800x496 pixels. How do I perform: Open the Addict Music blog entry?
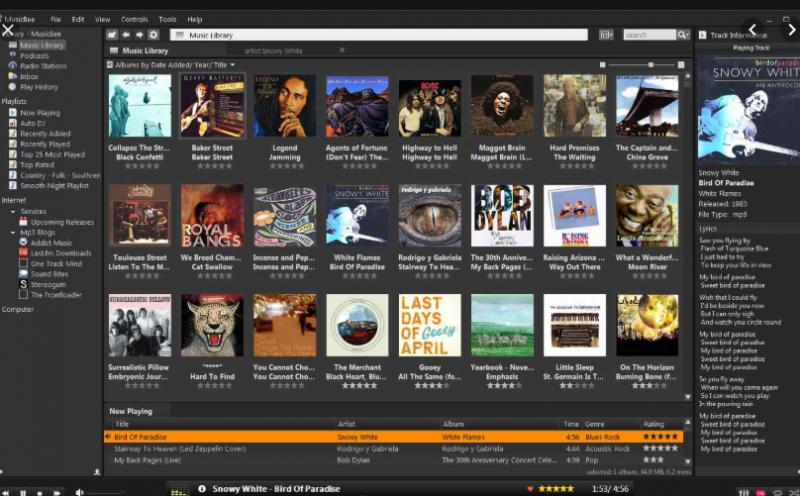(x=51, y=243)
